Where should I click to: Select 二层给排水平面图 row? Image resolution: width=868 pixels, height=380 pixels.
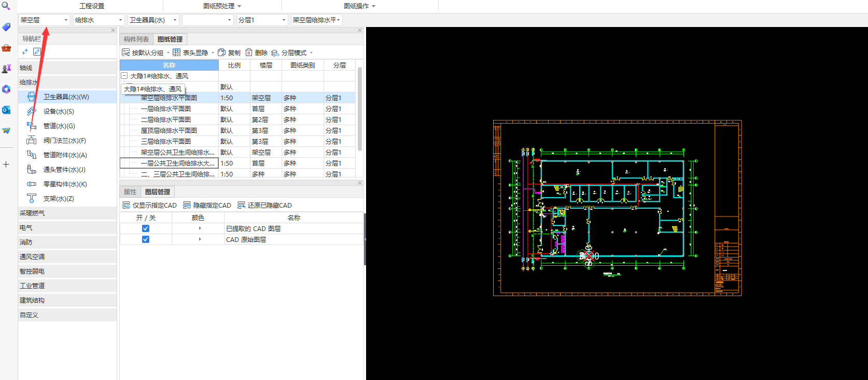point(237,120)
